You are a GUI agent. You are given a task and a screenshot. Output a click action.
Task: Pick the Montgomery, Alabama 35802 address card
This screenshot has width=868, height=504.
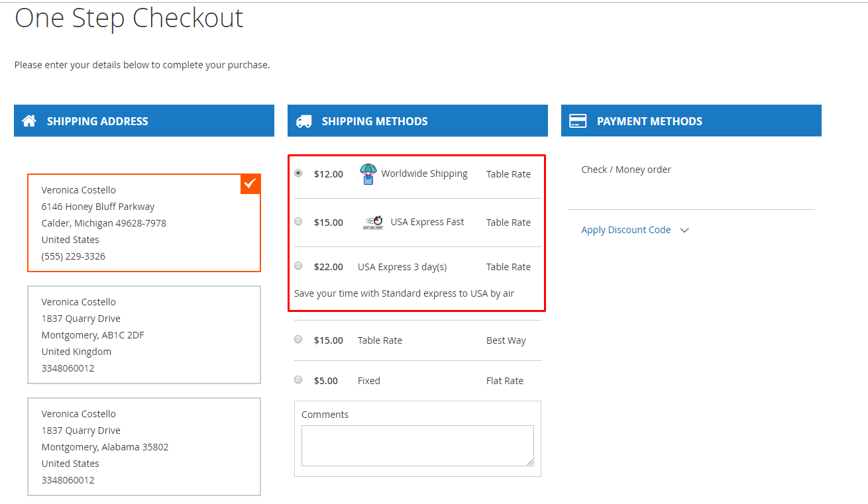tap(144, 446)
